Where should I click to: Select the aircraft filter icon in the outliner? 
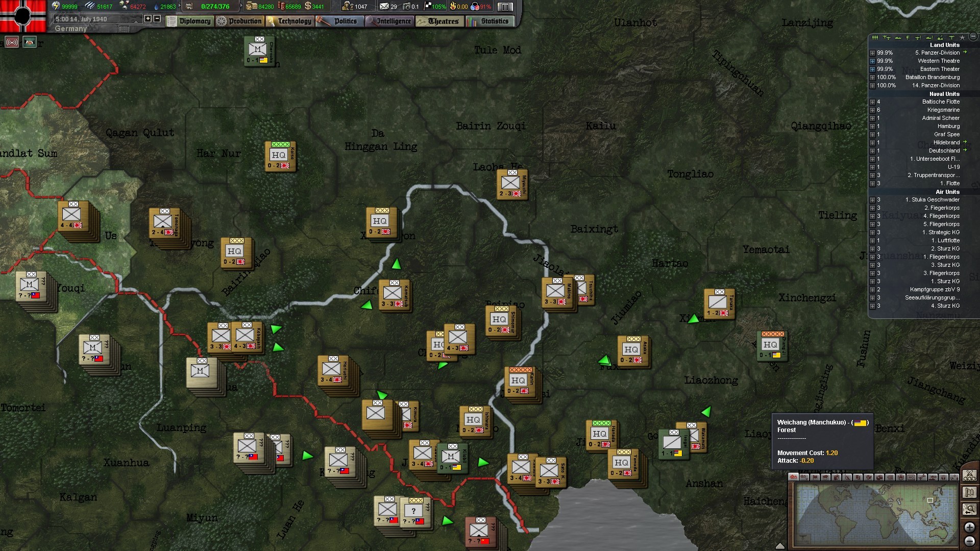(x=887, y=38)
